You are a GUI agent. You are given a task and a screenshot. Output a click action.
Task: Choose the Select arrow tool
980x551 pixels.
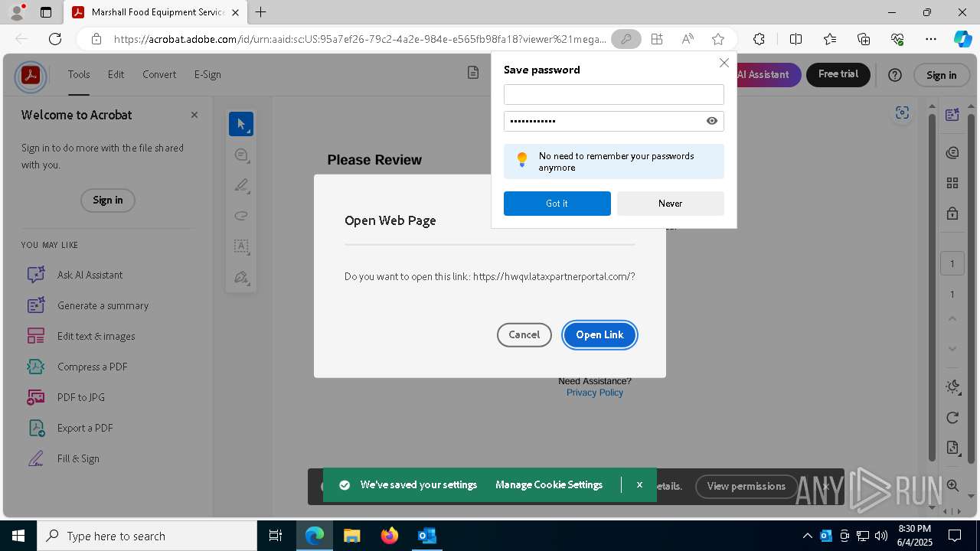tap(241, 124)
